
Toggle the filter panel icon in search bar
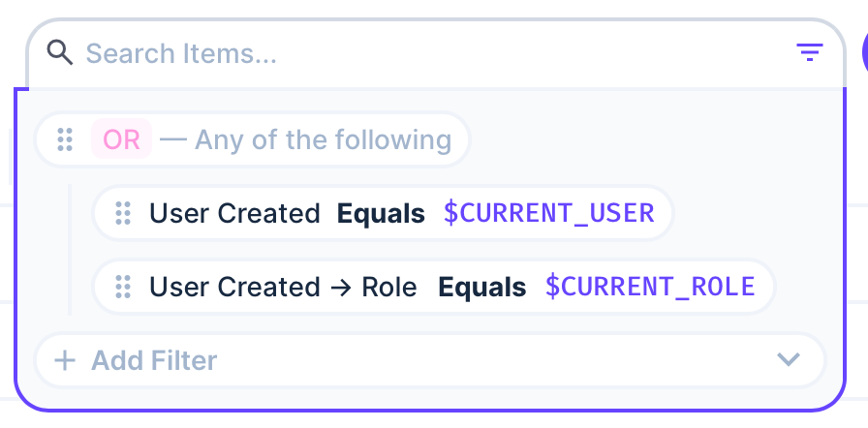809,52
